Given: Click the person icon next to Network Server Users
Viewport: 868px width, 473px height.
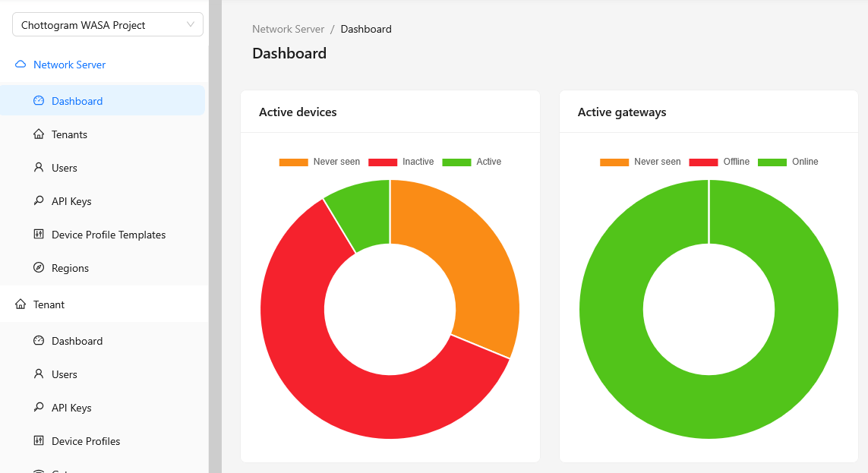Looking at the screenshot, I should [x=39, y=167].
